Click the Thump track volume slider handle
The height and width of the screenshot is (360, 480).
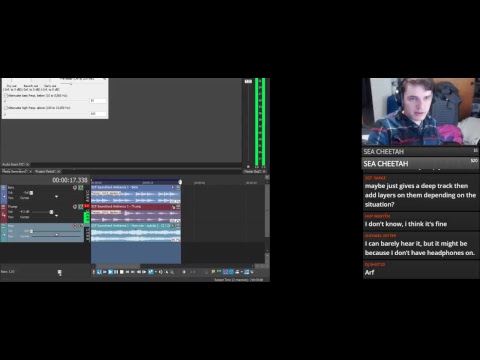pos(51,212)
